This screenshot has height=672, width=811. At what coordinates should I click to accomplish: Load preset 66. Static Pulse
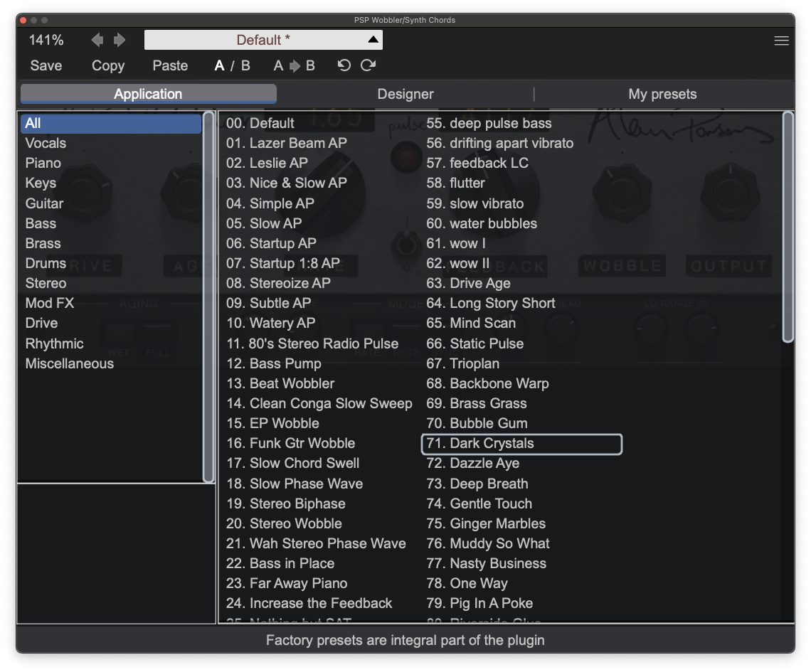tap(475, 343)
